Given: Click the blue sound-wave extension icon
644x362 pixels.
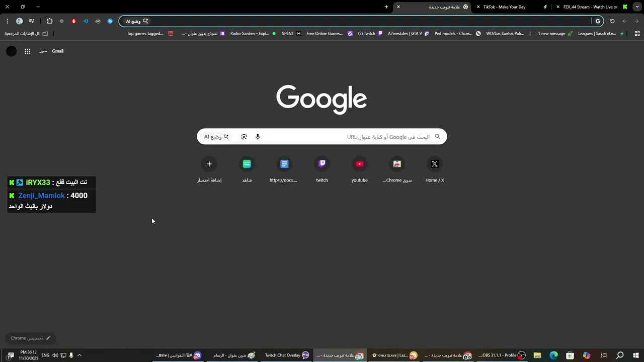Looking at the screenshot, I should pyautogui.click(x=86, y=21).
